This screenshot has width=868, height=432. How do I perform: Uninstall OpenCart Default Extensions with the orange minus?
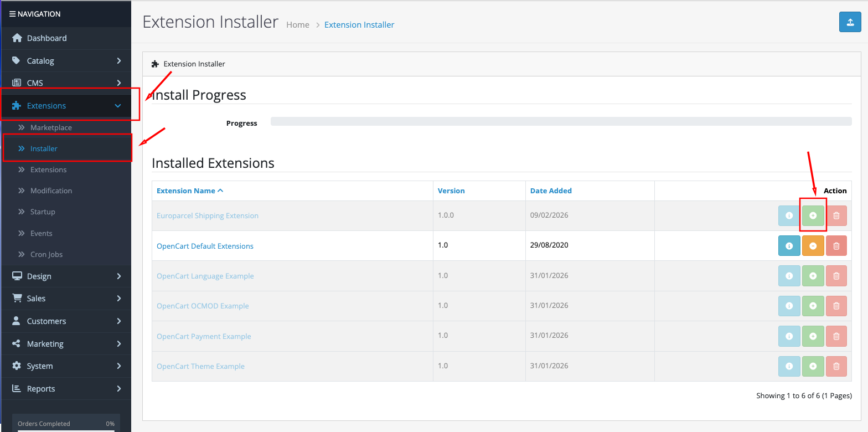tap(813, 245)
